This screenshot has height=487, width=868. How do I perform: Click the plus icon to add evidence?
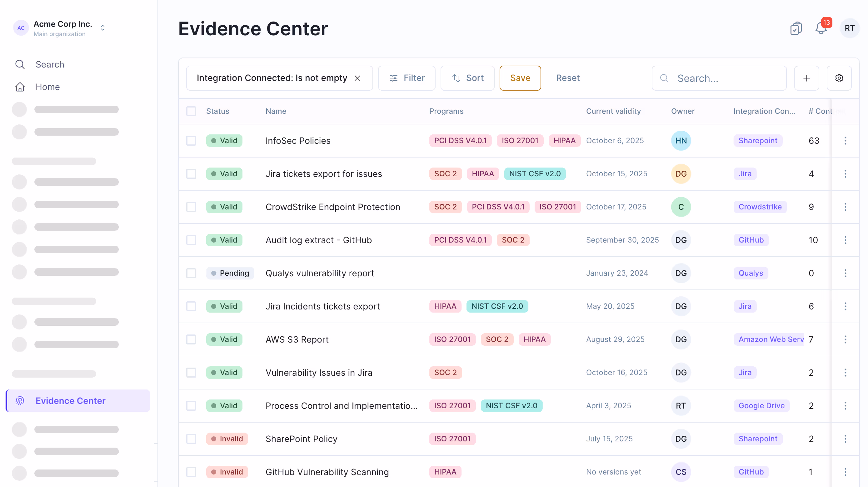(807, 78)
